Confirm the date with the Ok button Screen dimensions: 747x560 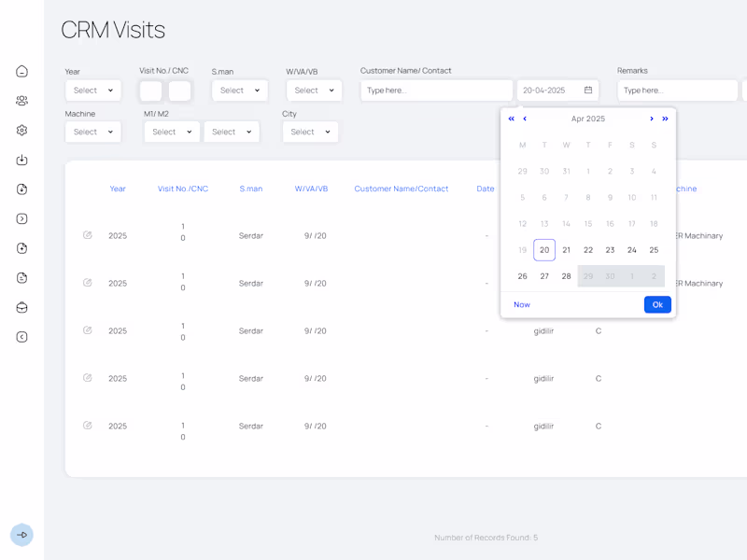click(x=656, y=304)
